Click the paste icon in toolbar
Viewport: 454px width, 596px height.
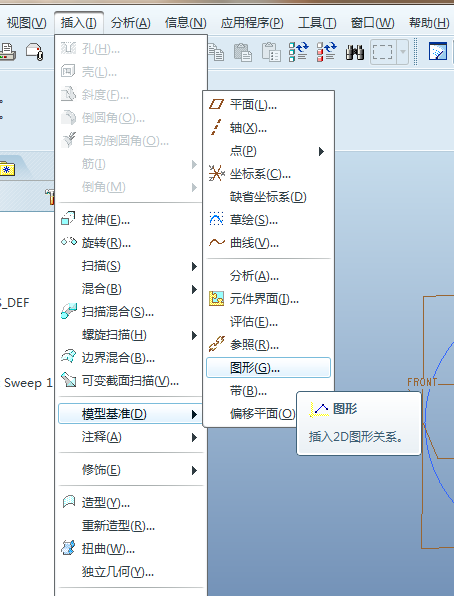(x=243, y=52)
